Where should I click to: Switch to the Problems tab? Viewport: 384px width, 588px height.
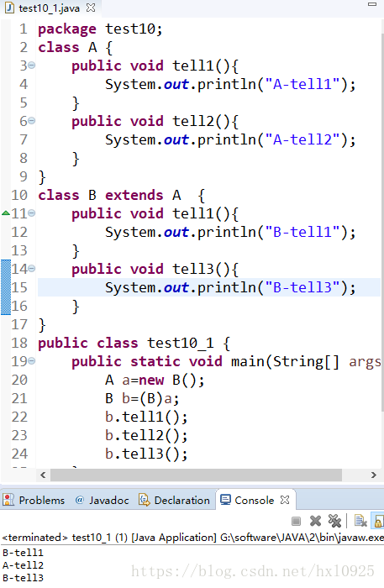34,500
